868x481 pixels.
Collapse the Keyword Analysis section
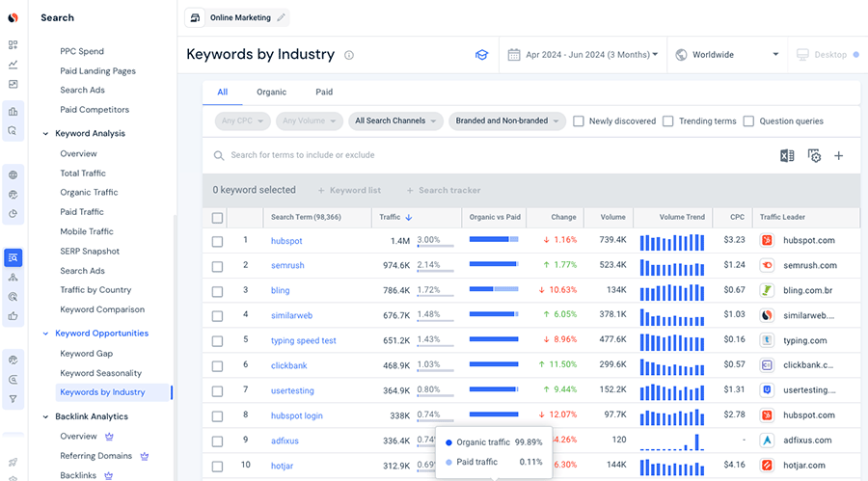pyautogui.click(x=45, y=133)
